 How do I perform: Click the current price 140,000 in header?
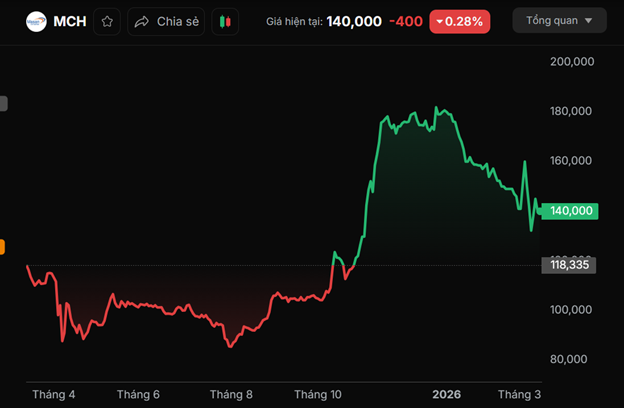point(354,21)
